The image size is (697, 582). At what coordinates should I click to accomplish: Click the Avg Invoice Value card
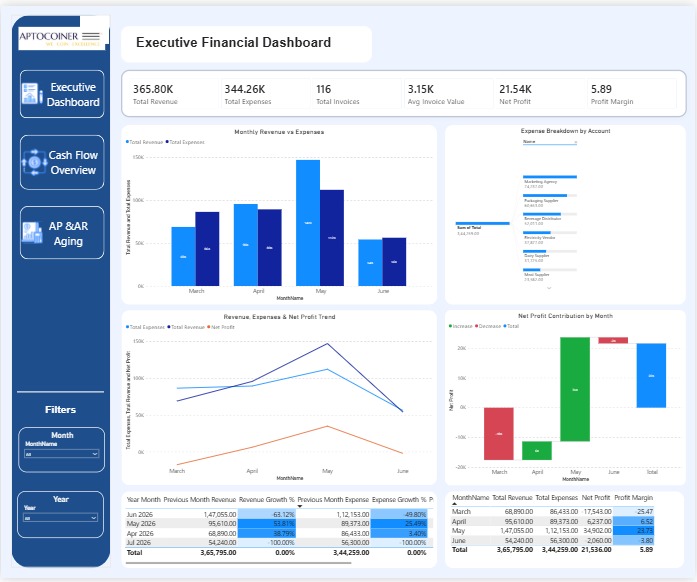(x=449, y=94)
